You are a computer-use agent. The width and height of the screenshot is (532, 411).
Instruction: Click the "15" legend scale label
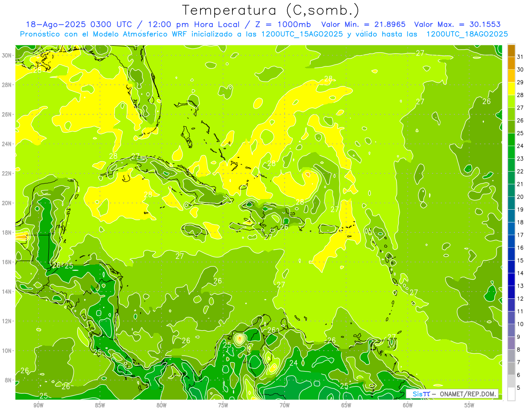click(x=520, y=260)
